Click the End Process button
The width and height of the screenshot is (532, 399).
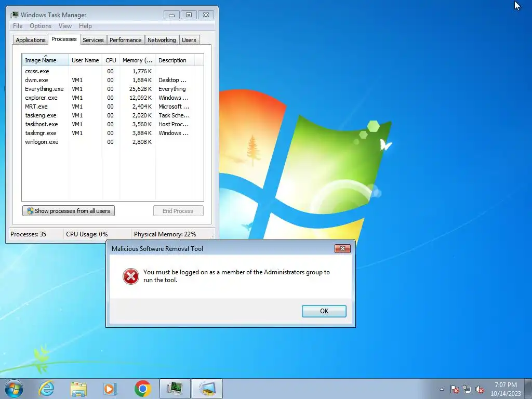click(x=178, y=211)
